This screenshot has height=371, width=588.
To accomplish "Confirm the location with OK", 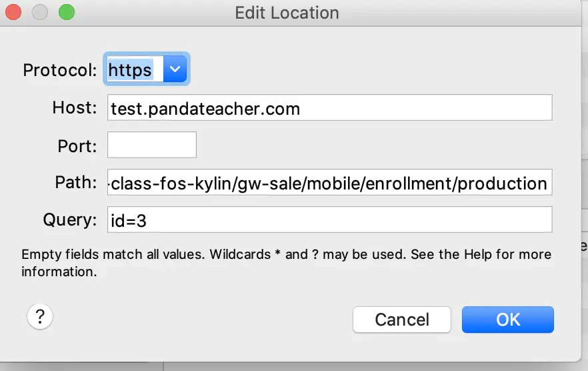I will tap(508, 320).
